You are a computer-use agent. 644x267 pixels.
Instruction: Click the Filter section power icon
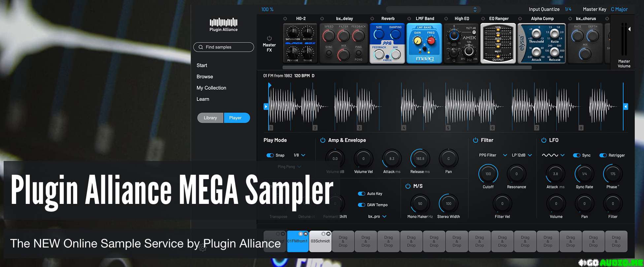(x=475, y=140)
